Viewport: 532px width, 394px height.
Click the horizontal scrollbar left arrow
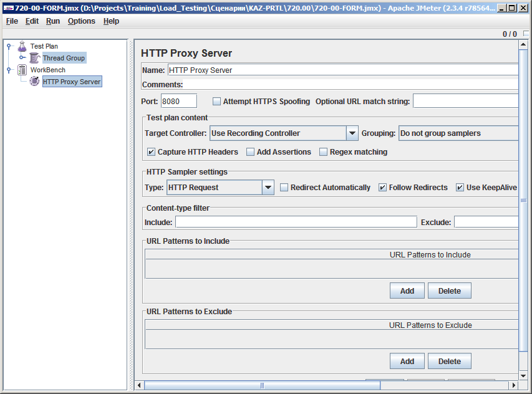click(x=139, y=385)
